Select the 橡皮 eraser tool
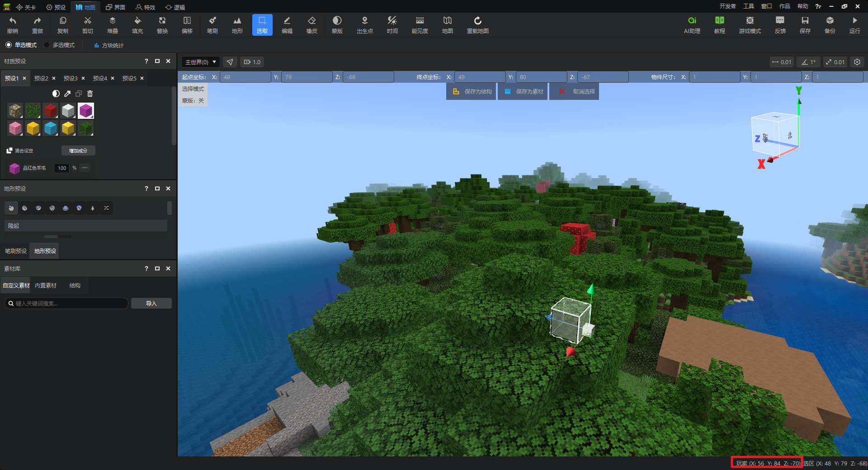Screen dimensions: 868x470 312,25
